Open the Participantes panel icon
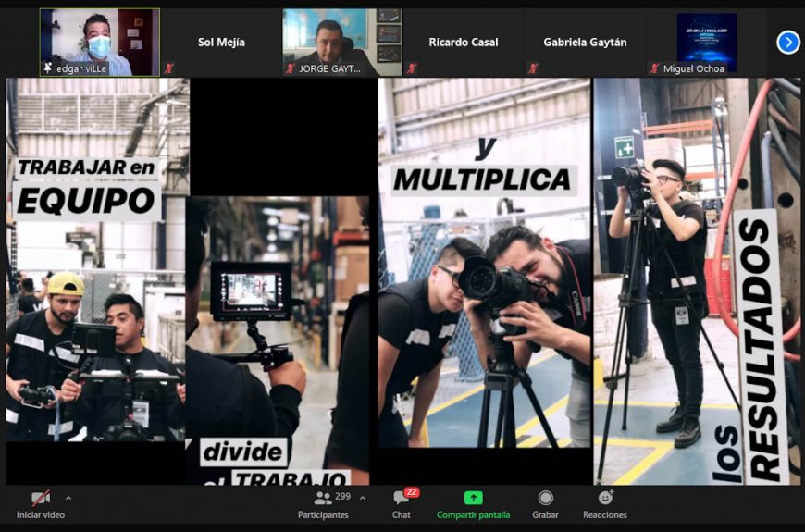Viewport: 805px width, 532px height. (323, 498)
